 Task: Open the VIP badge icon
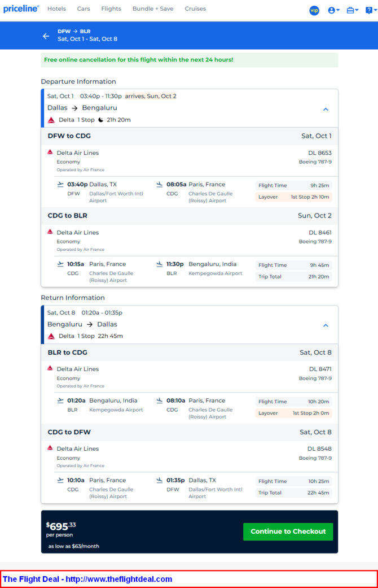314,11
